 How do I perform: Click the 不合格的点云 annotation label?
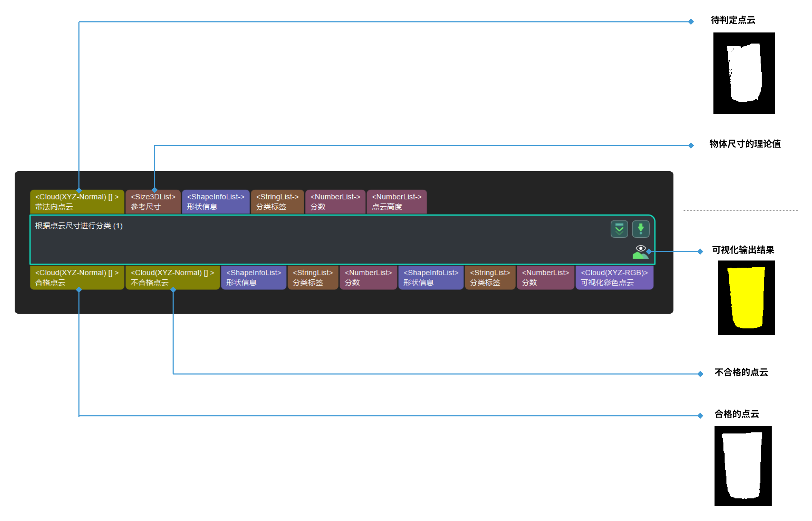pos(741,372)
